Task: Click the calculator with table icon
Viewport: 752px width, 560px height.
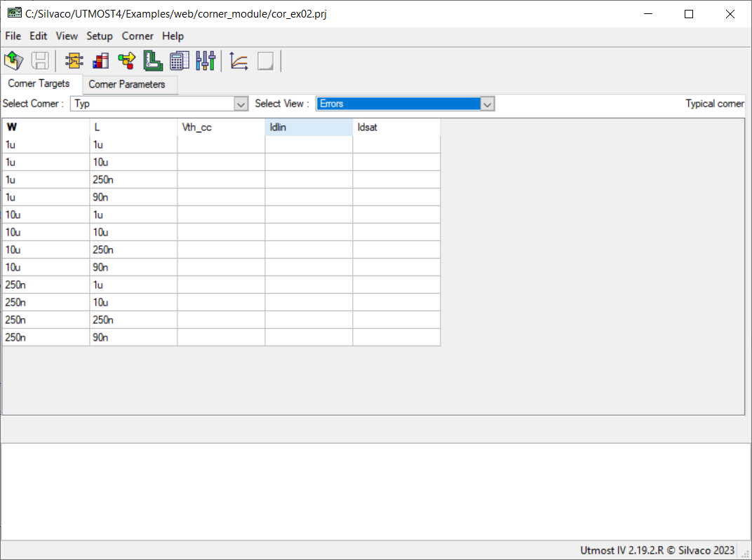Action: pos(180,61)
